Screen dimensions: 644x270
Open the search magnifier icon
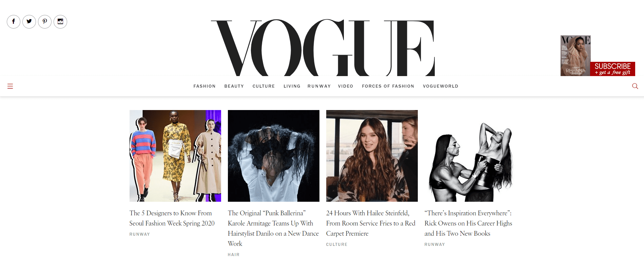click(635, 86)
